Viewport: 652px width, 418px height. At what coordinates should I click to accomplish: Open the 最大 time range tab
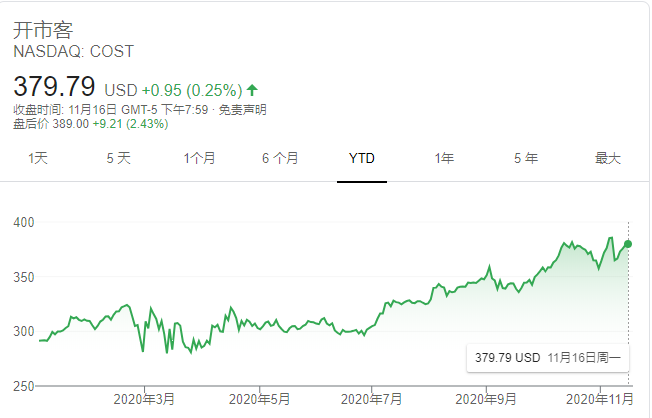click(608, 158)
